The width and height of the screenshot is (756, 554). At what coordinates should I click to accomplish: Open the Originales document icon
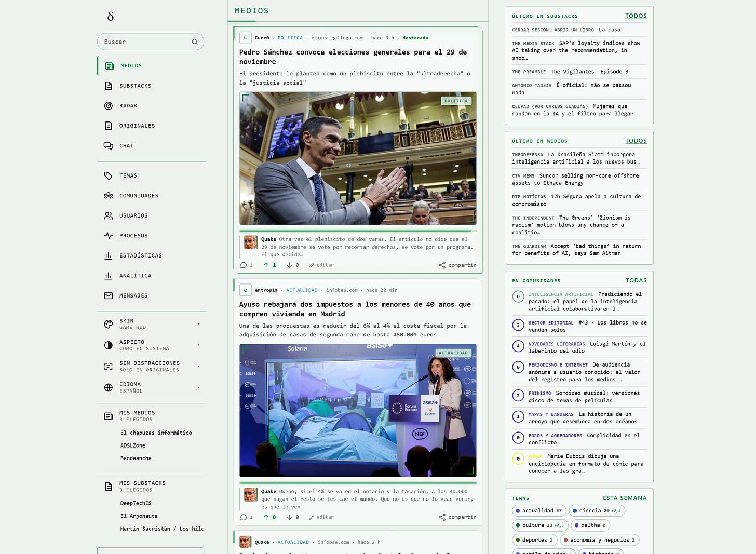pyautogui.click(x=109, y=126)
